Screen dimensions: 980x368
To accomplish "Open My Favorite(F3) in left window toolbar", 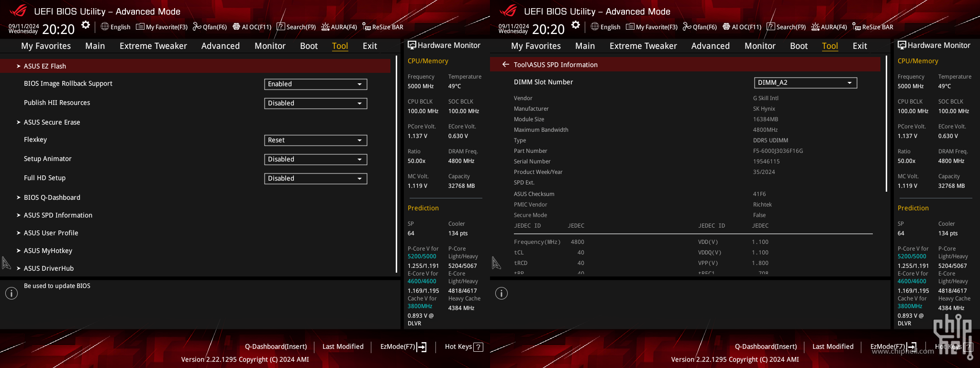I will pyautogui.click(x=162, y=27).
